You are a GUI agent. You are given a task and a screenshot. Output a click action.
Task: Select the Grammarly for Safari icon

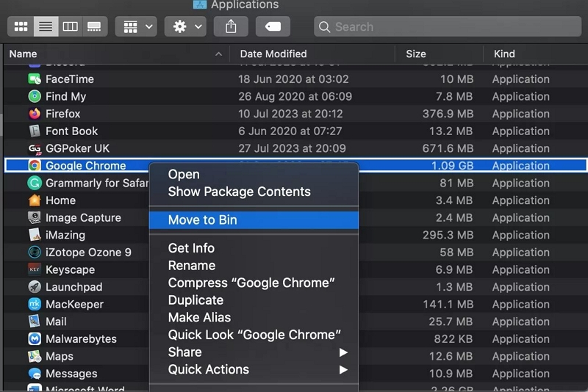pos(35,183)
